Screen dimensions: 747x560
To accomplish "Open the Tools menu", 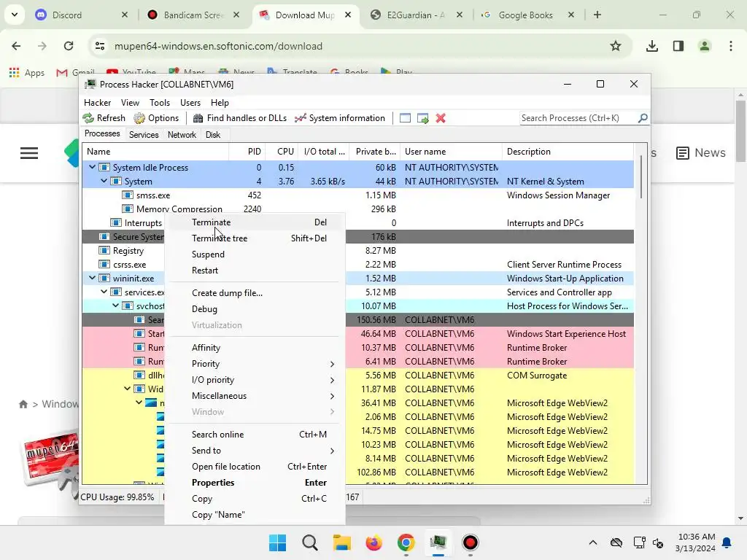I will [160, 103].
